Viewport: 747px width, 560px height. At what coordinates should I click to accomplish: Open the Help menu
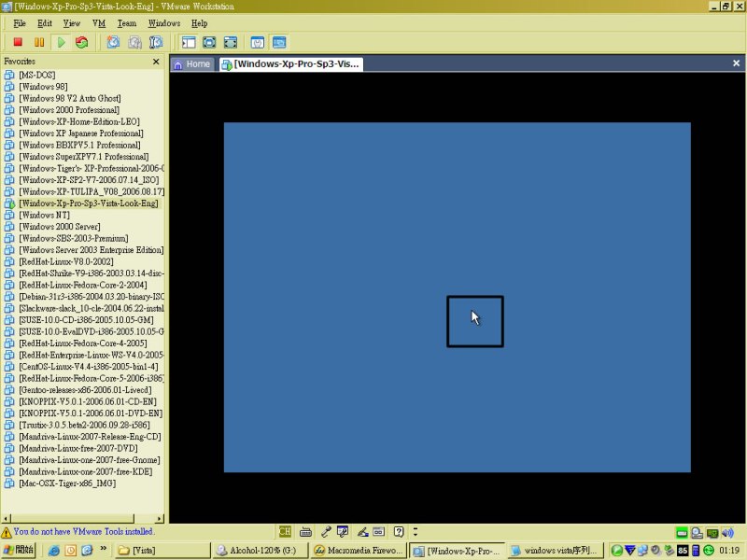click(200, 23)
